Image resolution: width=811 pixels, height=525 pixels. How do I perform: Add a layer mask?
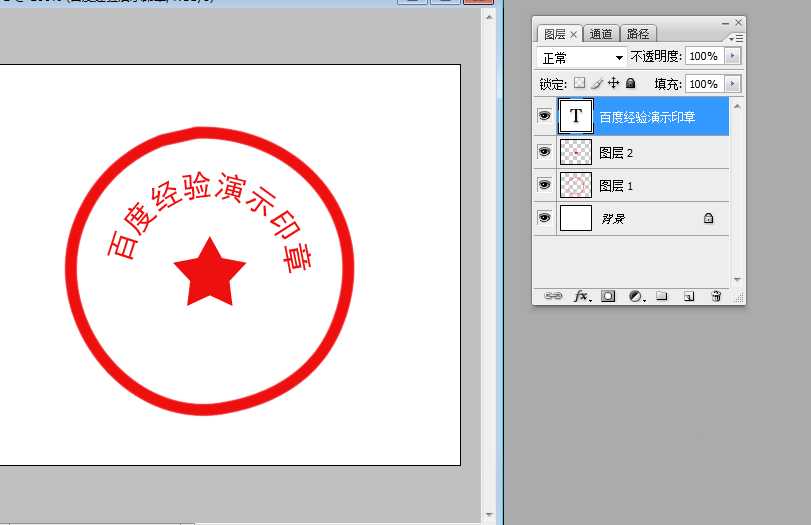[x=608, y=296]
